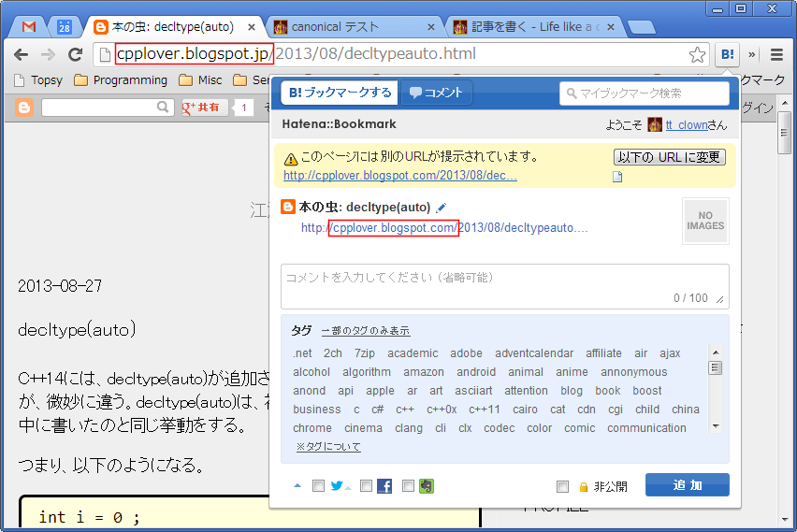Select the android tag
The height and width of the screenshot is (532, 797).
[x=476, y=372]
